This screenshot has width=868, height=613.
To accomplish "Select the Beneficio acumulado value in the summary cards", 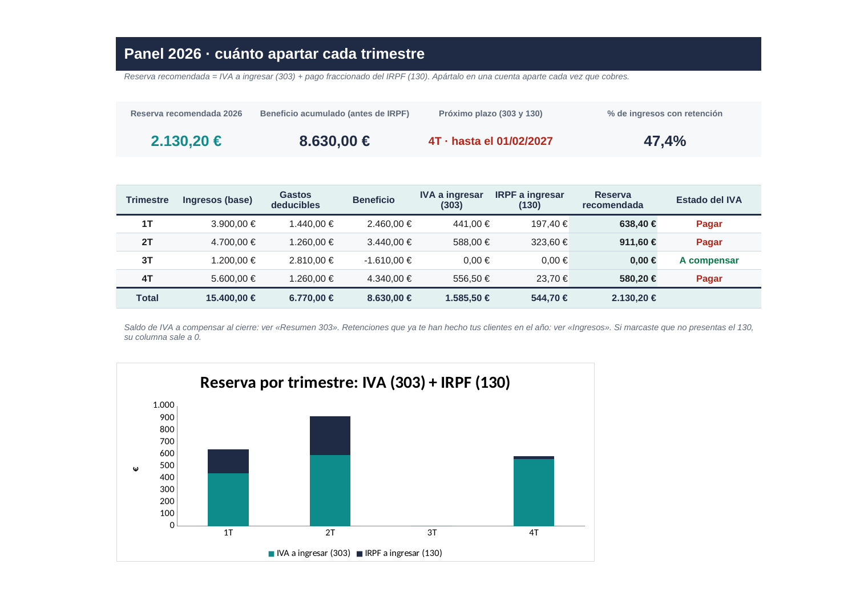I will 334,141.
